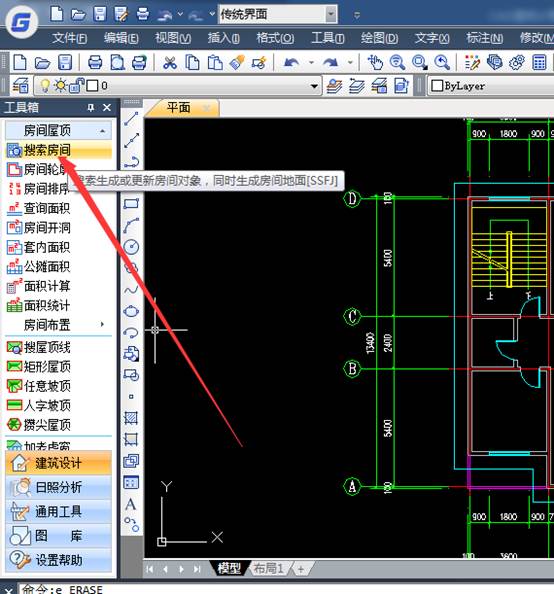This screenshot has width=554, height=594.
Task: Select the text 'A' tool in draw toolbar
Action: coord(131,504)
